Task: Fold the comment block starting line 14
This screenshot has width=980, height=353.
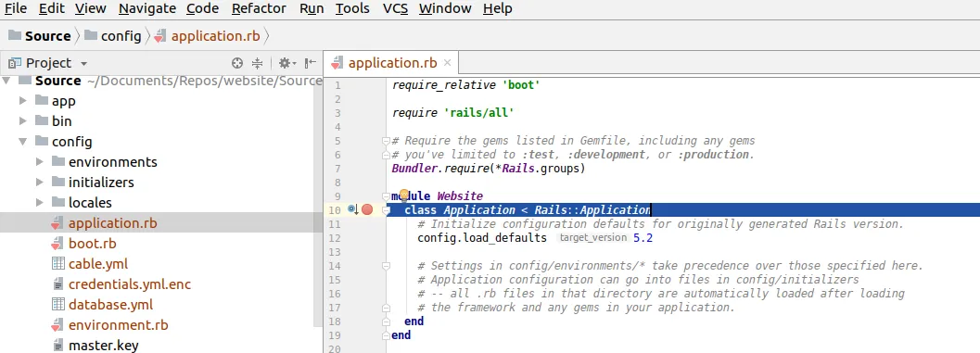Action: (387, 266)
